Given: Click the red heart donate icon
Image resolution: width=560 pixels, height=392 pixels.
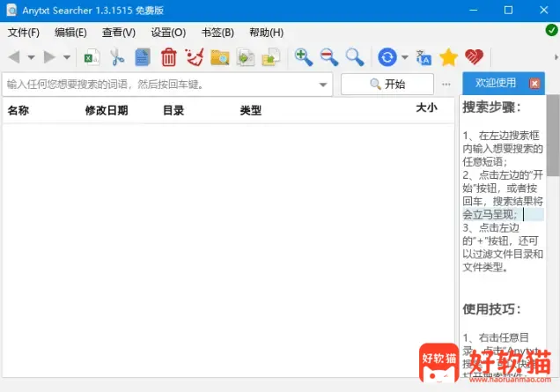Looking at the screenshot, I should tap(474, 57).
